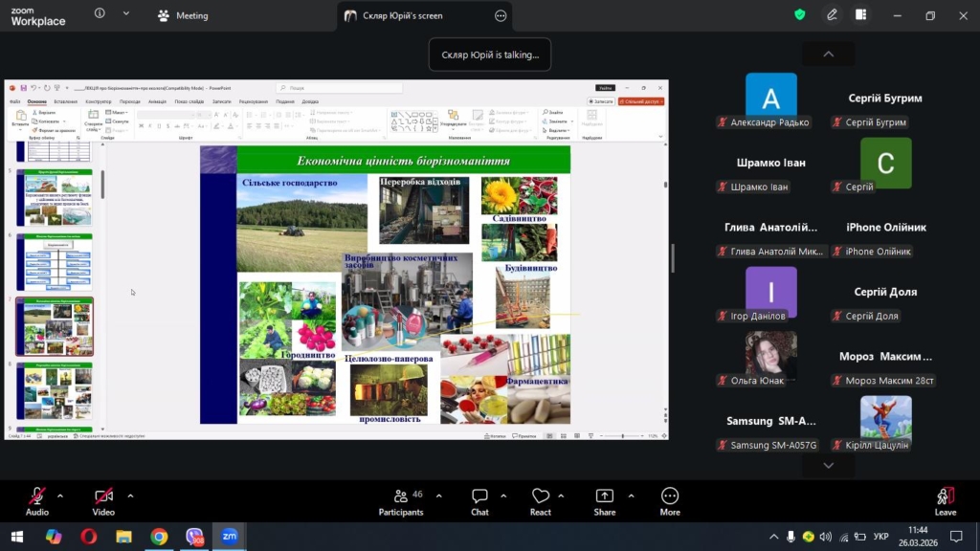Open the Chat panel
The width and height of the screenshot is (980, 551).
point(479,500)
